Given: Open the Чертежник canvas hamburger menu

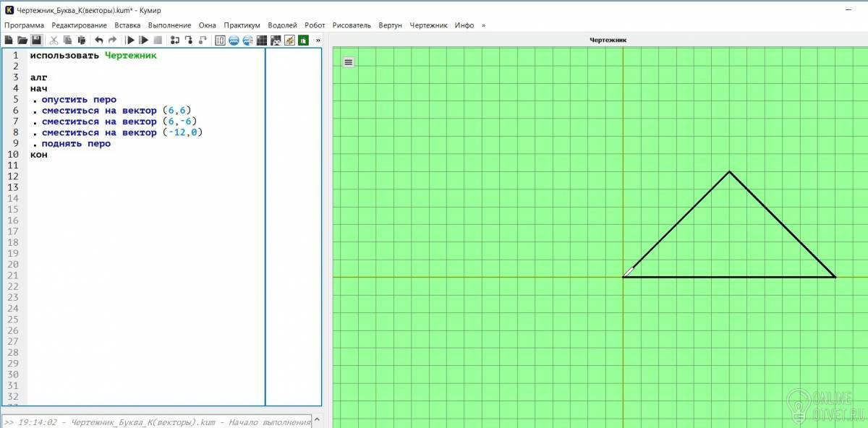Looking at the screenshot, I should (349, 62).
